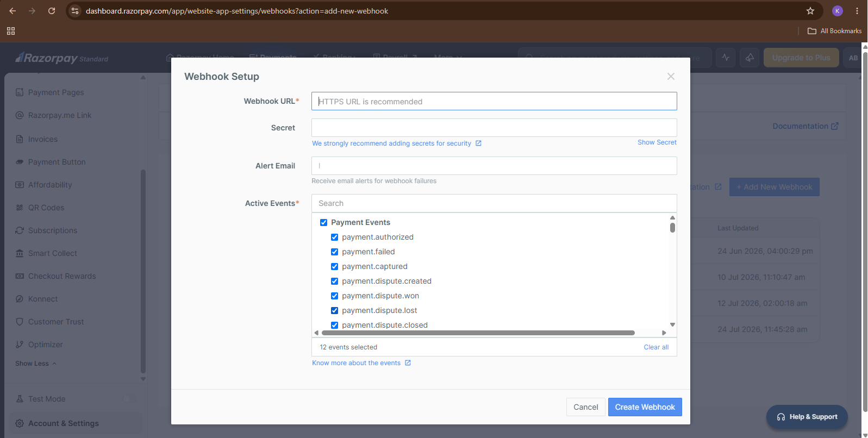The width and height of the screenshot is (868, 438).
Task: Go forward in browser
Action: (32, 11)
